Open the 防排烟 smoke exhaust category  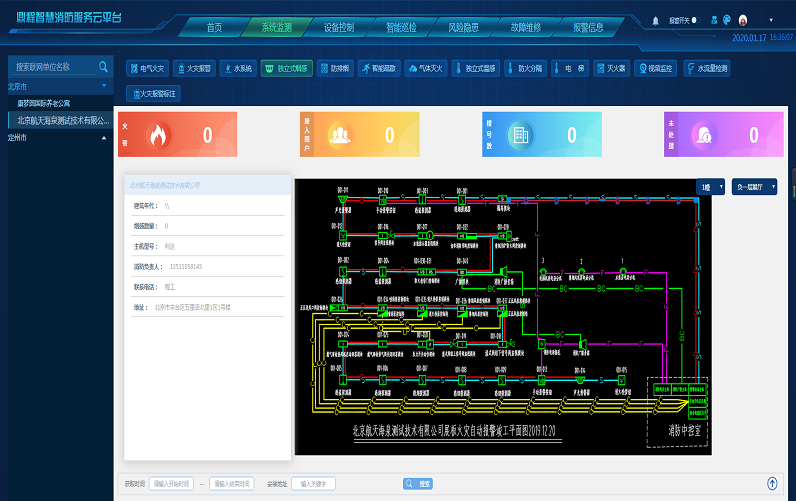coord(335,68)
